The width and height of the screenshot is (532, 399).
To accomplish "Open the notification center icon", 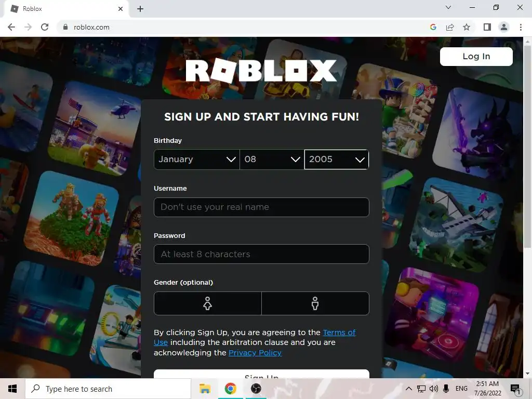I will [x=515, y=389].
